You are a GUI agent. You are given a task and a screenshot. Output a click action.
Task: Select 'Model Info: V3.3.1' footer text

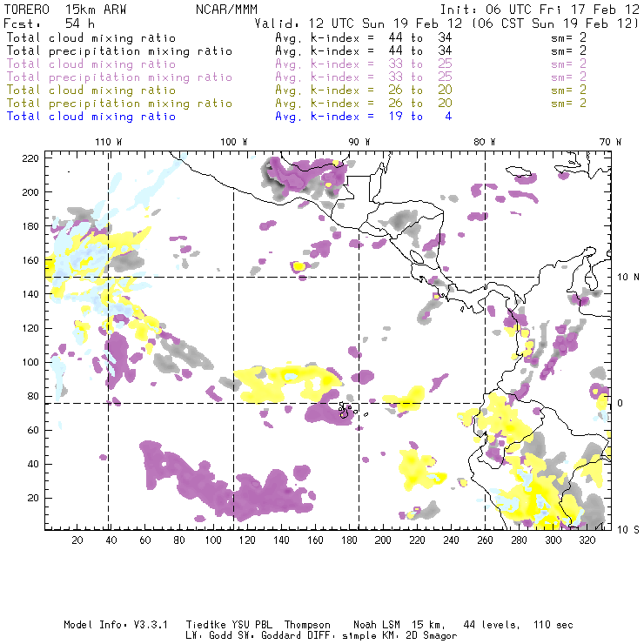[116, 625]
